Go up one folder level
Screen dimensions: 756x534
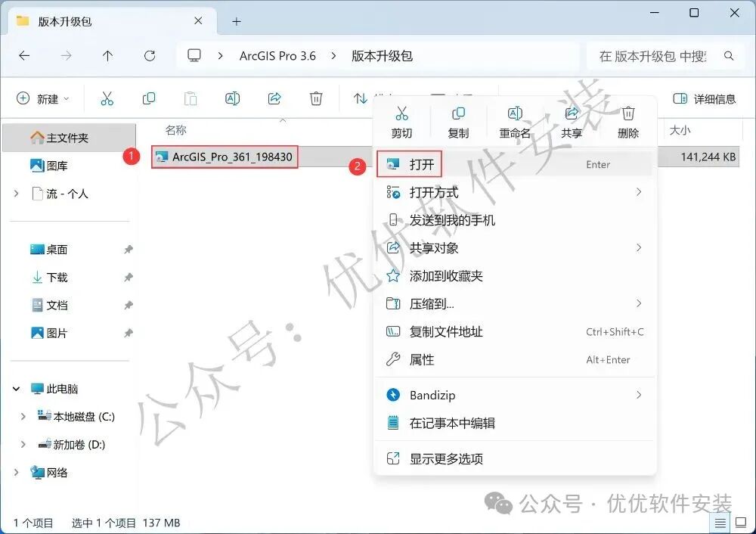107,56
